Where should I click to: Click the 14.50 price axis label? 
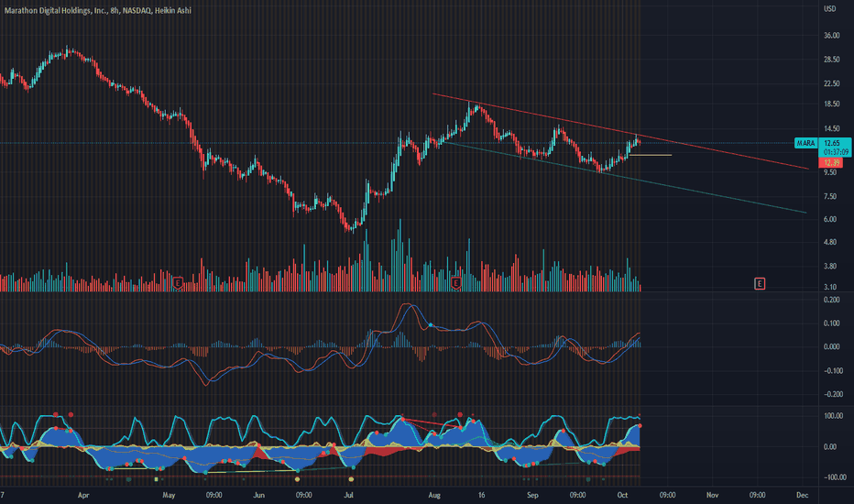tap(832, 129)
